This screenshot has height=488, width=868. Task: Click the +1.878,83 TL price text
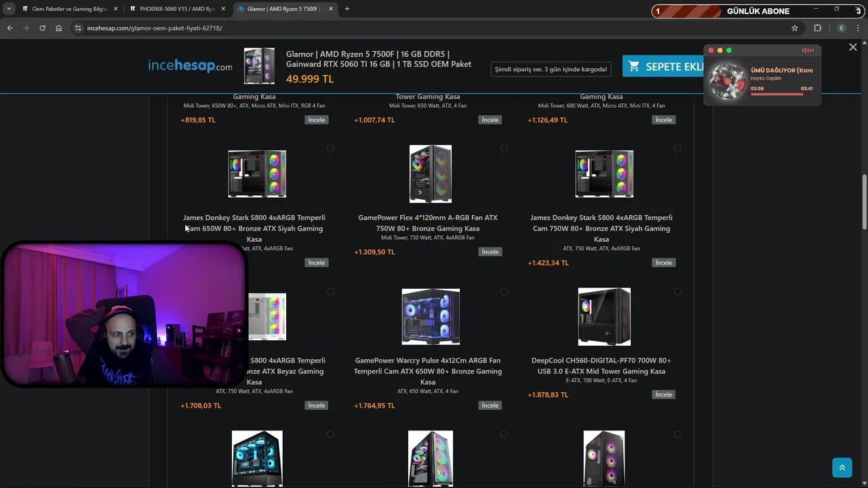(548, 395)
